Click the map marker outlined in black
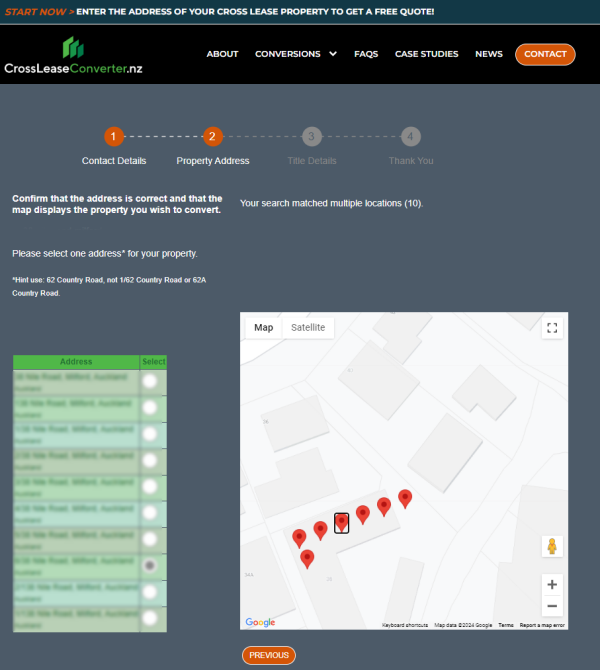The image size is (600, 670). (x=342, y=522)
